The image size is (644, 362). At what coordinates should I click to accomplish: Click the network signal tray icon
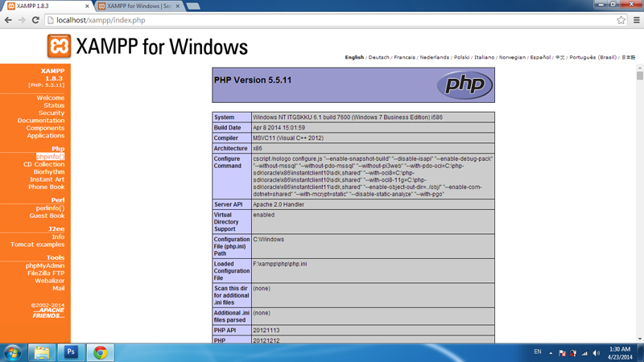click(x=585, y=353)
